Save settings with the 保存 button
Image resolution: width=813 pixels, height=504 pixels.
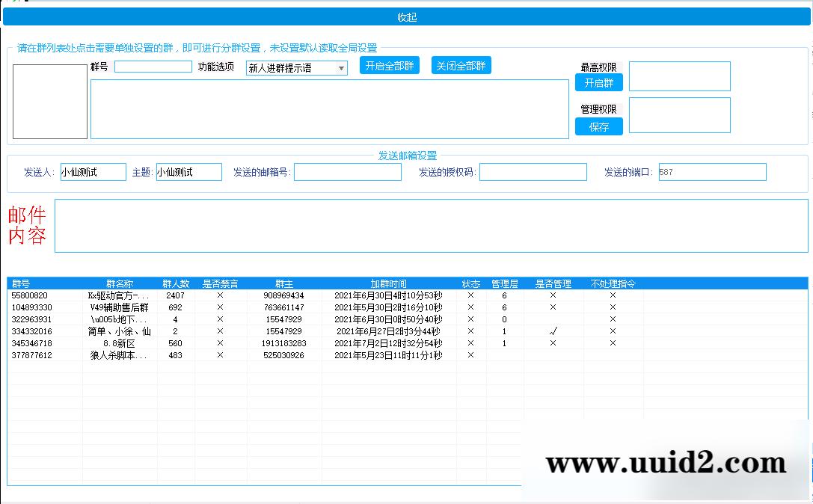tap(599, 126)
